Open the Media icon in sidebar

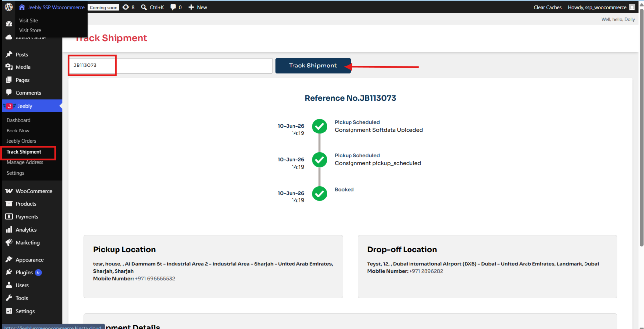(x=9, y=67)
